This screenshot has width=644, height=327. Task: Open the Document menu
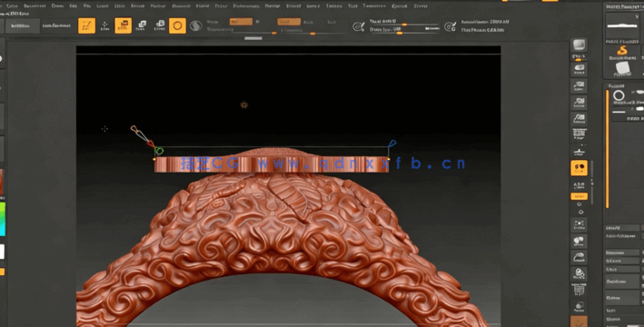[x=35, y=6]
